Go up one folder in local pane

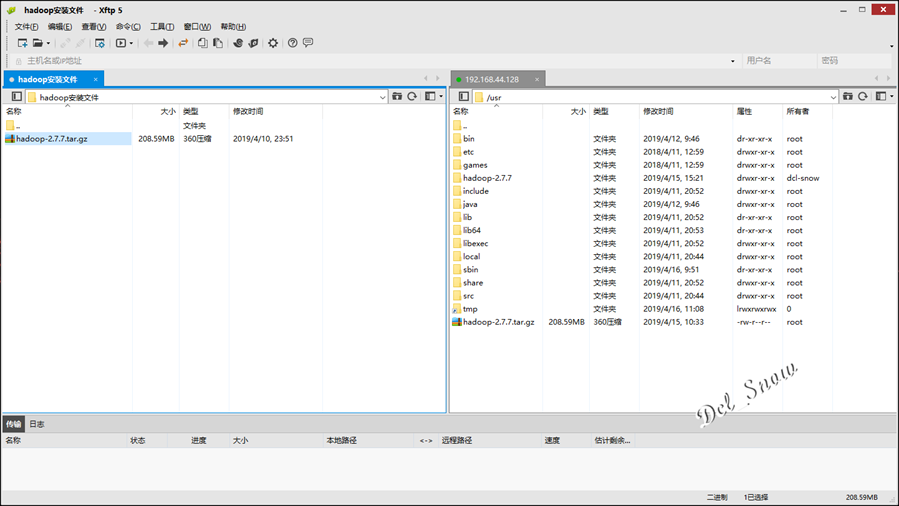[397, 96]
